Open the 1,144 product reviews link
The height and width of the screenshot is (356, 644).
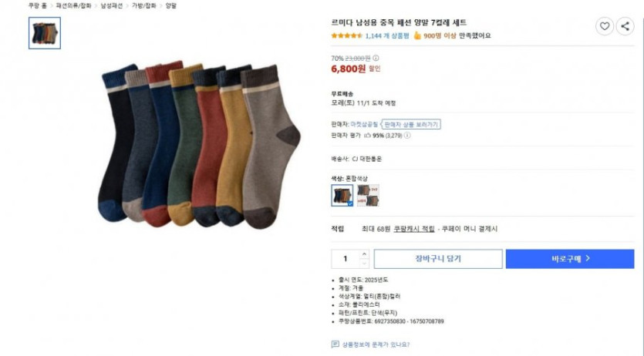tap(387, 35)
